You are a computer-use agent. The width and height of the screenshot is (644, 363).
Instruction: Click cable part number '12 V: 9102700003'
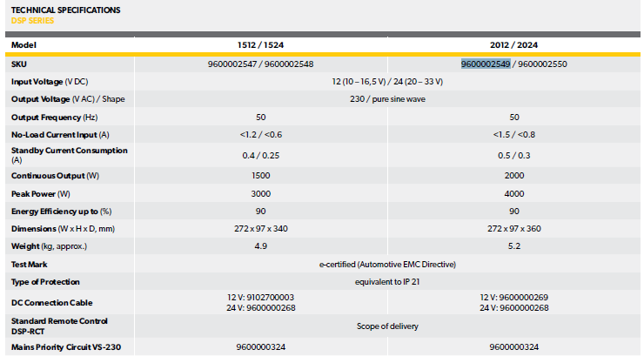click(x=259, y=298)
